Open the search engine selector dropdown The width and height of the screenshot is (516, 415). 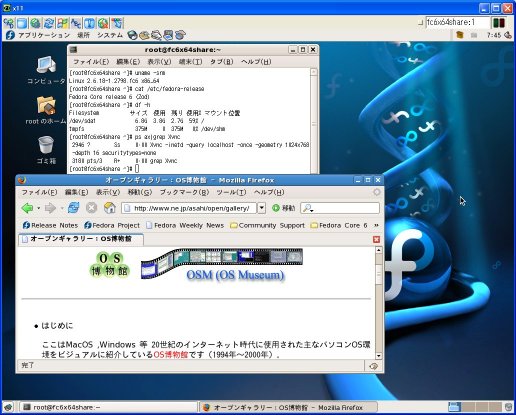tap(308, 208)
